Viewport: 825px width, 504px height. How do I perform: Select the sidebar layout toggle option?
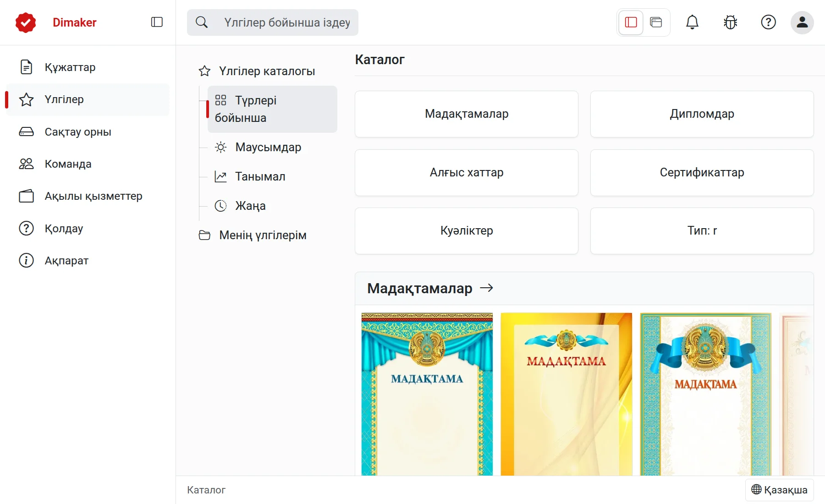click(x=631, y=22)
